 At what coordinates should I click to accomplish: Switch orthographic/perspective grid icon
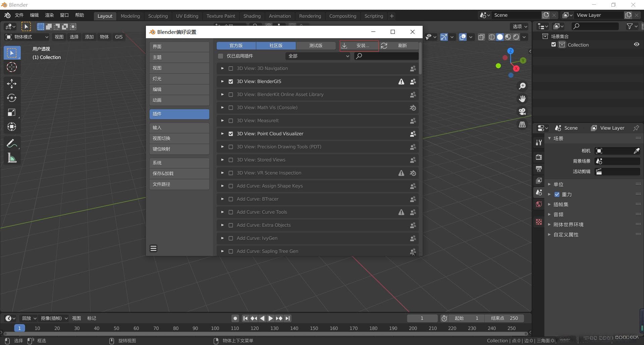coord(522,124)
